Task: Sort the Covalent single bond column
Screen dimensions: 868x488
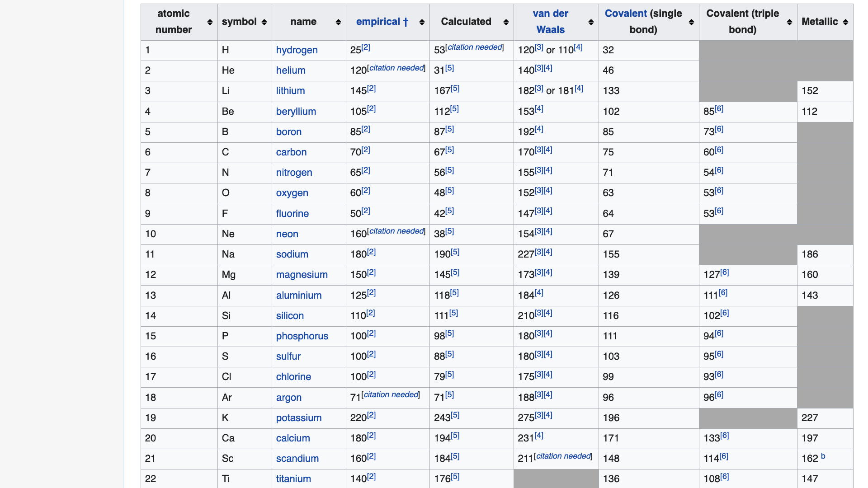Action: click(691, 22)
